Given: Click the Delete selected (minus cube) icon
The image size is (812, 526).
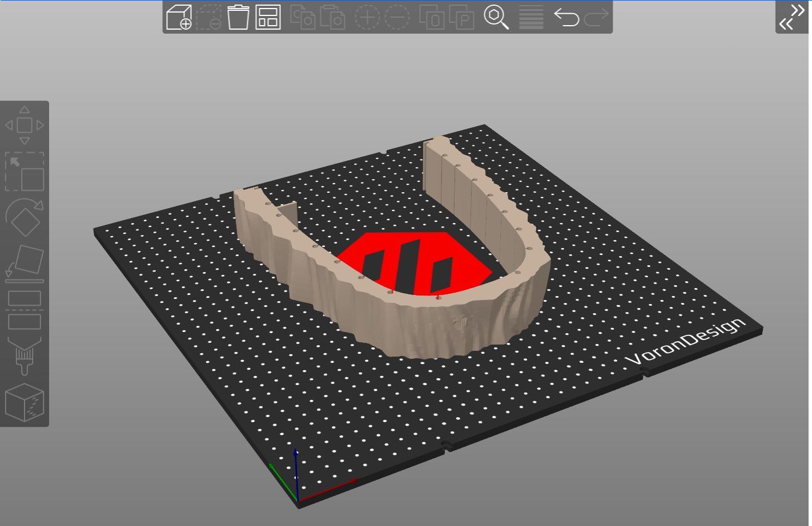Looking at the screenshot, I should [208, 17].
